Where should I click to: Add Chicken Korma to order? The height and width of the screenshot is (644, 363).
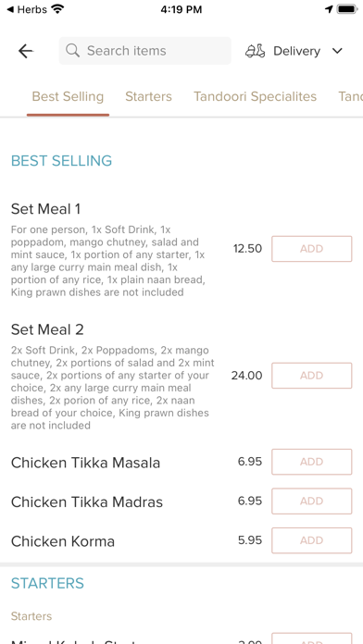(x=312, y=540)
